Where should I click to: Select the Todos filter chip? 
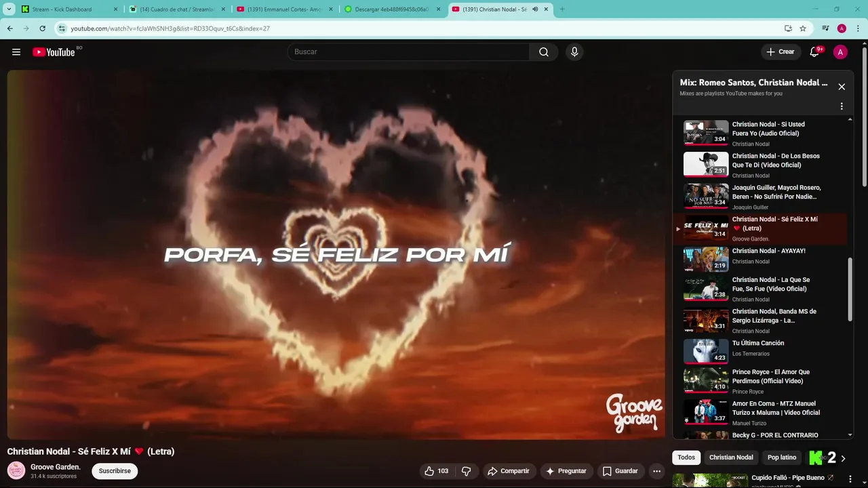[x=686, y=457]
